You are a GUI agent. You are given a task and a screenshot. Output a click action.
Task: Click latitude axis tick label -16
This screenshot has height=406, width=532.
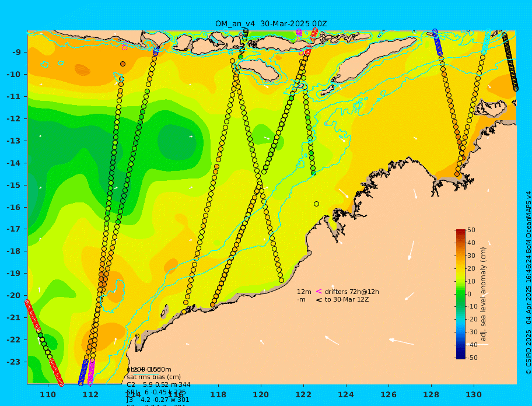click(x=13, y=207)
